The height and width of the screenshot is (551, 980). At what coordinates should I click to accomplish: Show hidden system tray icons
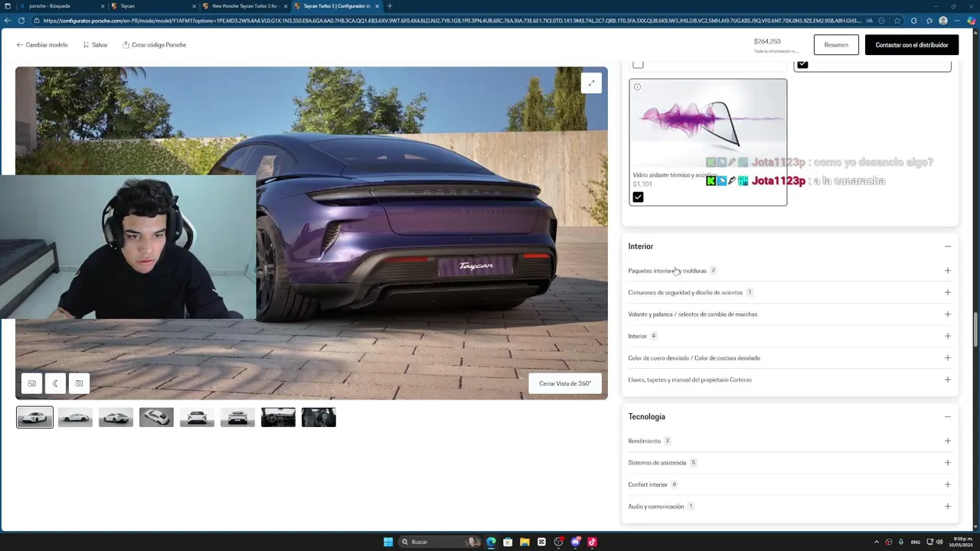coord(877,542)
